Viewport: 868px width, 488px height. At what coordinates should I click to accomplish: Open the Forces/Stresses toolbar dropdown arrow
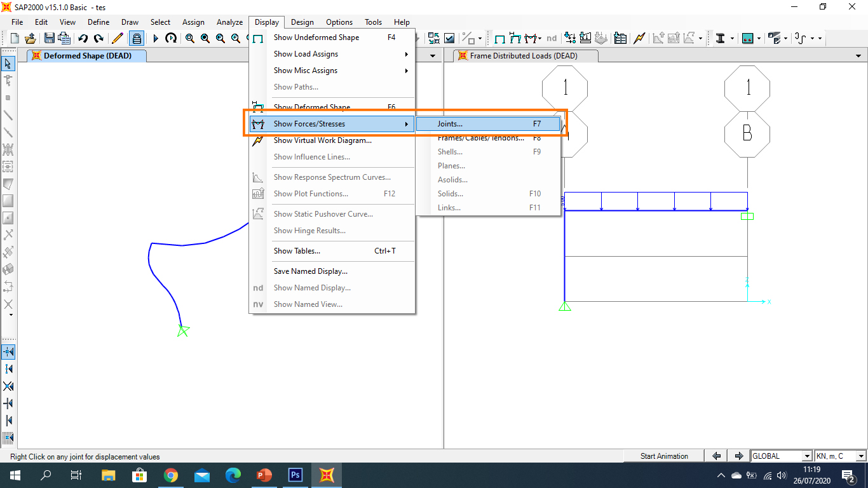pyautogui.click(x=539, y=39)
